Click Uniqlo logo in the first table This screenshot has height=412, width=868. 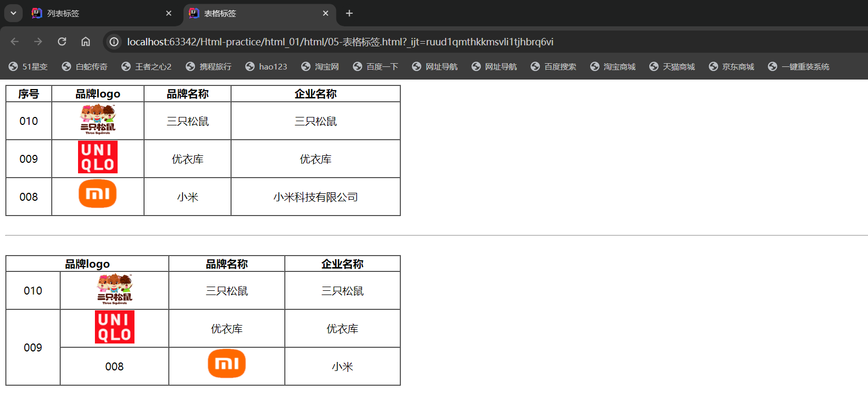pyautogui.click(x=98, y=157)
